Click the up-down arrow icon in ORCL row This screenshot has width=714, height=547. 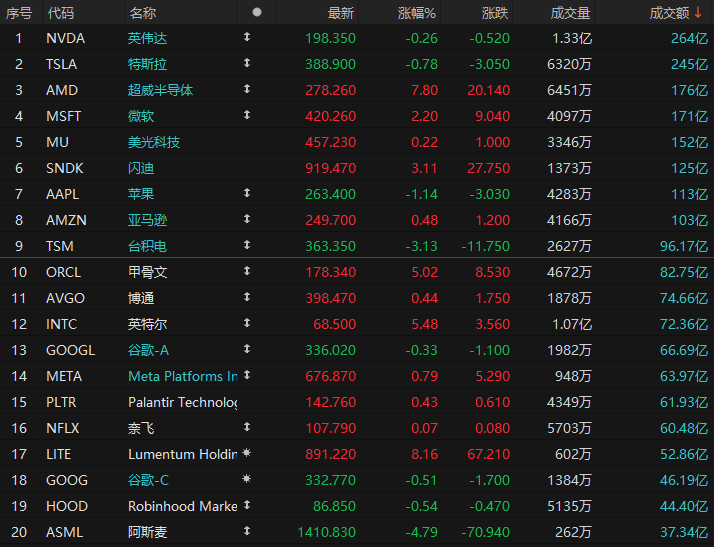point(247,271)
